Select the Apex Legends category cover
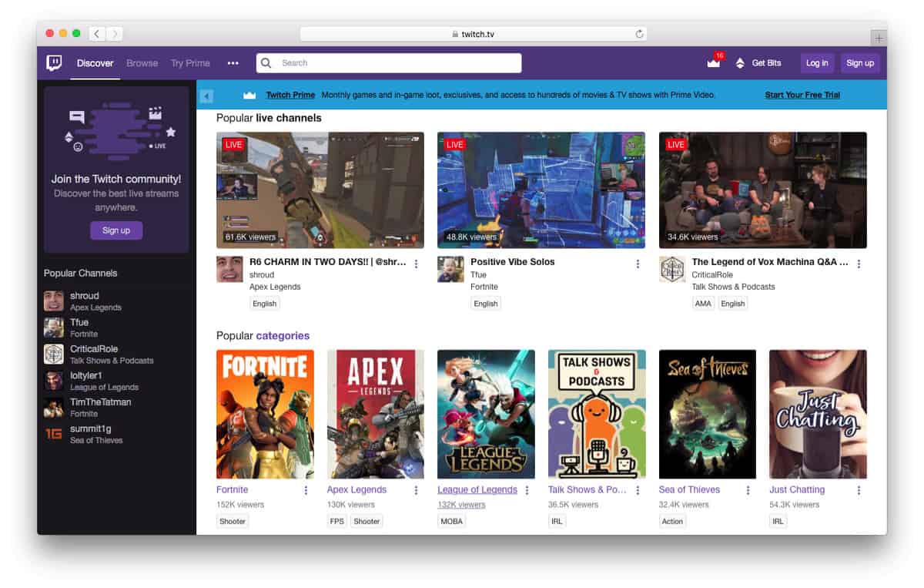 tap(376, 415)
